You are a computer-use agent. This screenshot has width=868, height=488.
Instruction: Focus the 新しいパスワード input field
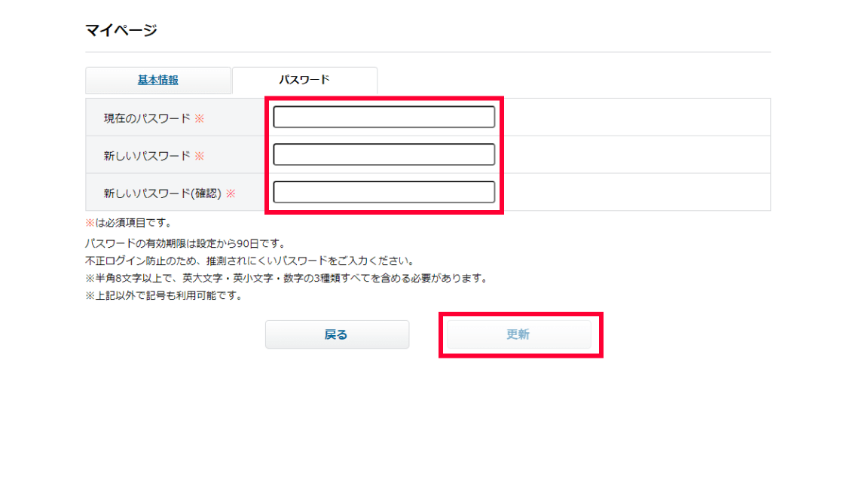coord(384,155)
